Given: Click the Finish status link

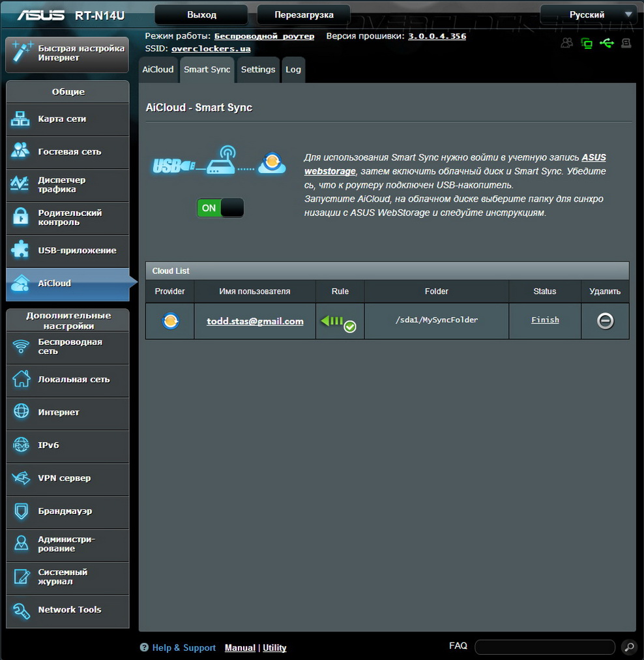Looking at the screenshot, I should tap(545, 320).
